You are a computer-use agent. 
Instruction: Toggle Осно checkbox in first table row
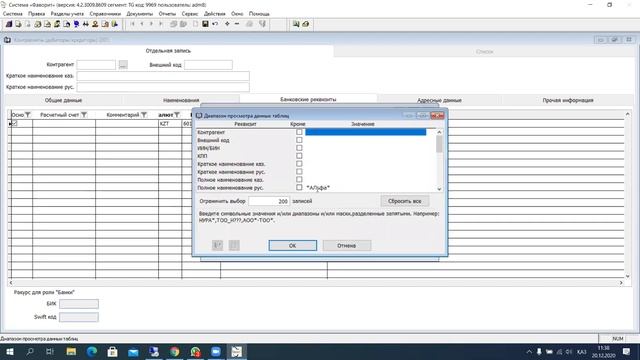pos(15,123)
